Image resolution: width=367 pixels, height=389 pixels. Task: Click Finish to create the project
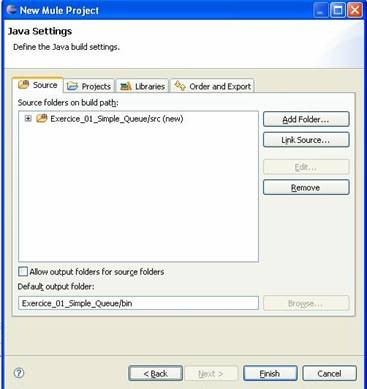pos(270,374)
